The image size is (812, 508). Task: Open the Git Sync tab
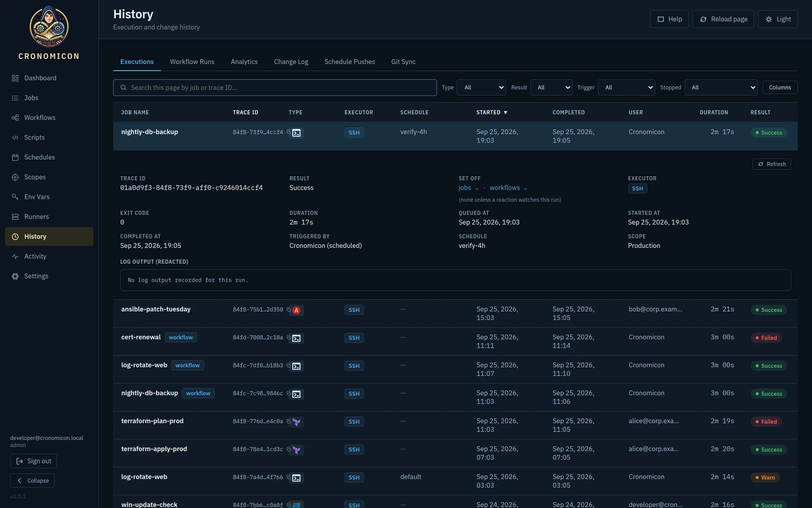(403, 62)
